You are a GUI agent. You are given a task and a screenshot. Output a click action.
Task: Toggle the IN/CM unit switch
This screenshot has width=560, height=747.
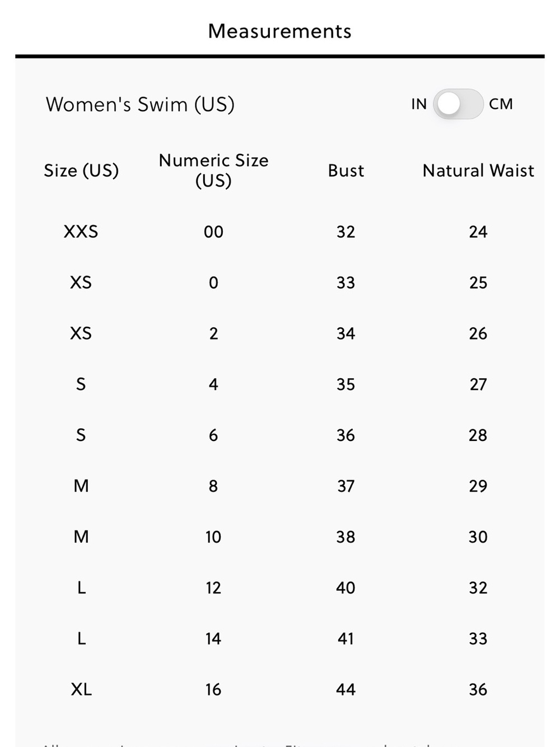458,104
